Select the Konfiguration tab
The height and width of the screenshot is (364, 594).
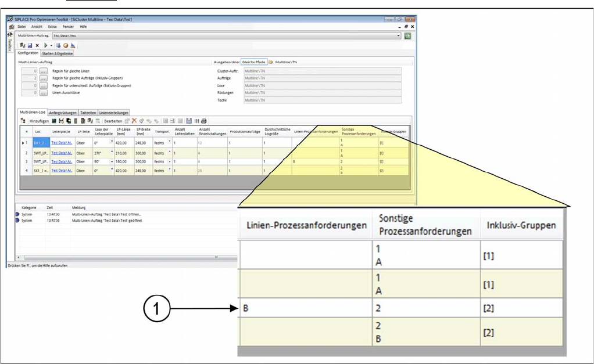(28, 53)
